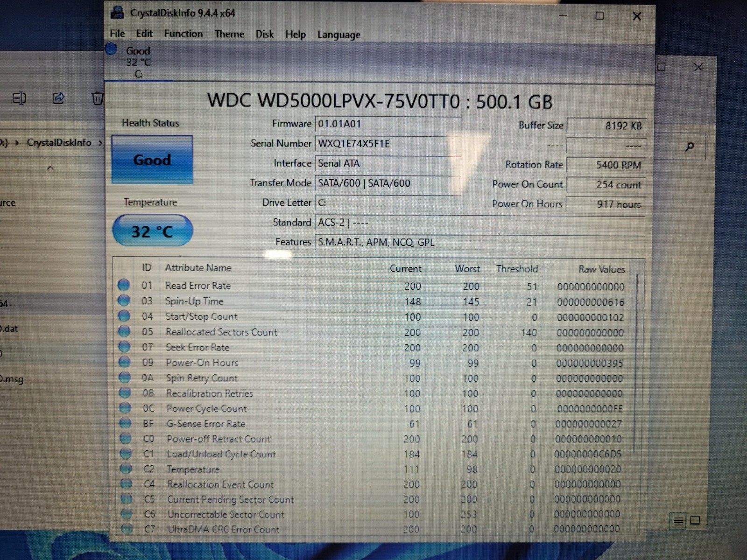Click status dot for Load/Unload Cycle Count
747x560 pixels.
(126, 453)
